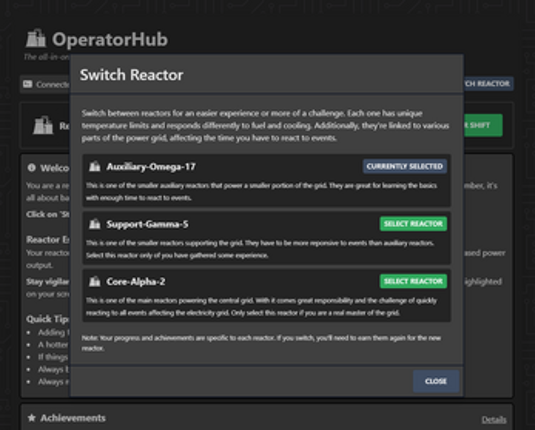Screen dimensions: 535x430
Task: Click the connection status icon behind dialog
Action: point(28,84)
